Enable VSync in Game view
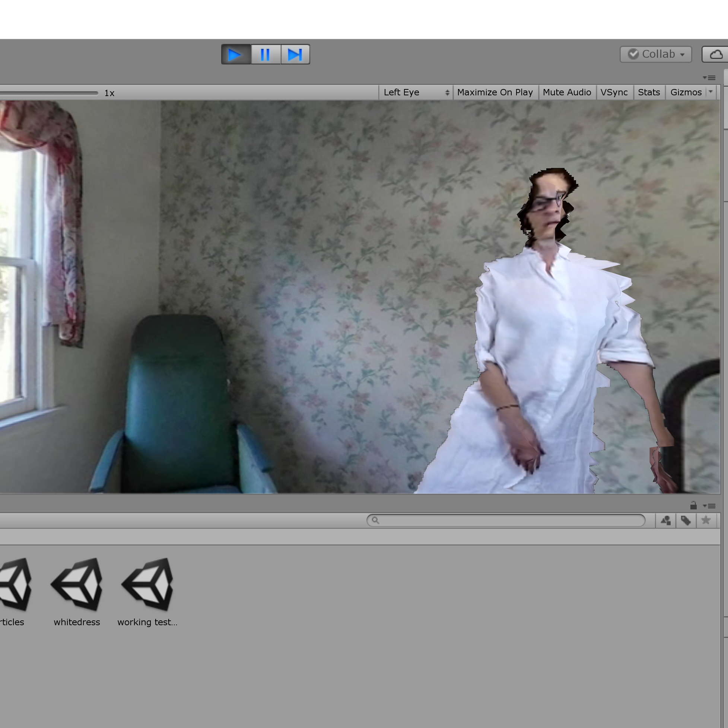 [x=614, y=92]
